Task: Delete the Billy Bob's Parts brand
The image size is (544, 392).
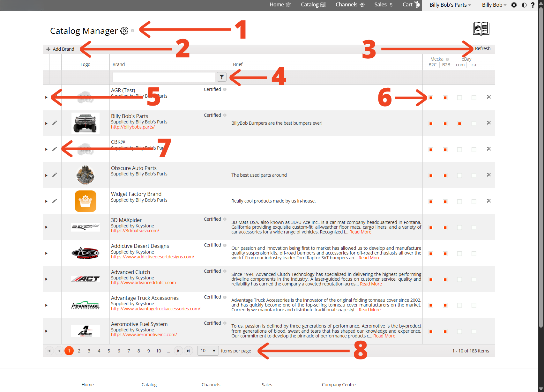Action: [x=489, y=123]
